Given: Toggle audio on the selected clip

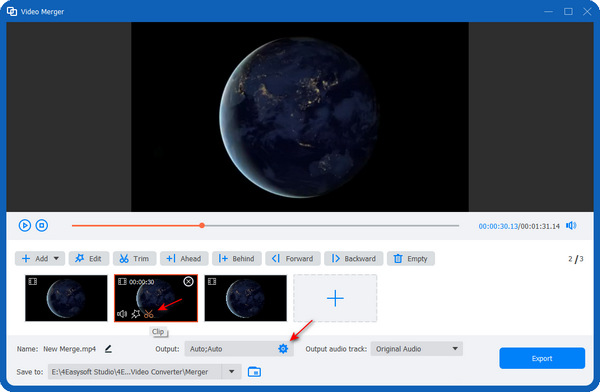Looking at the screenshot, I should (x=122, y=314).
